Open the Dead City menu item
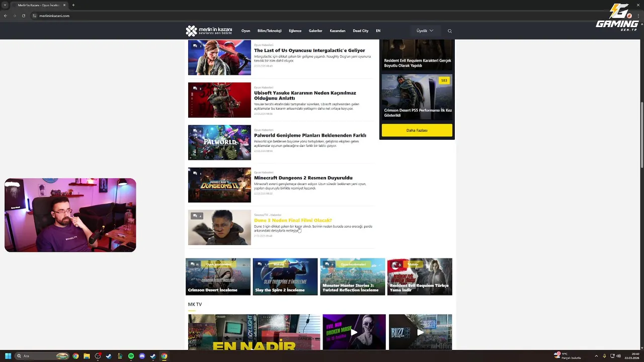 [x=360, y=31]
